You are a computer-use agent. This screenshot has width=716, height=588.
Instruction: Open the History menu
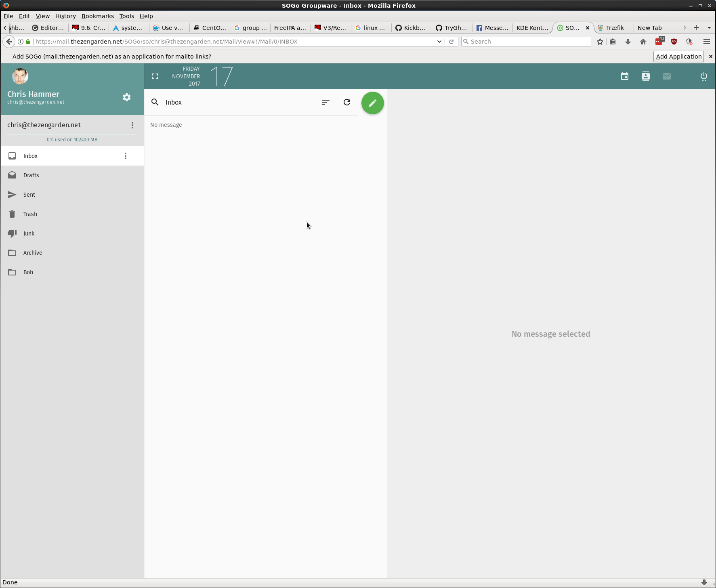pos(65,16)
